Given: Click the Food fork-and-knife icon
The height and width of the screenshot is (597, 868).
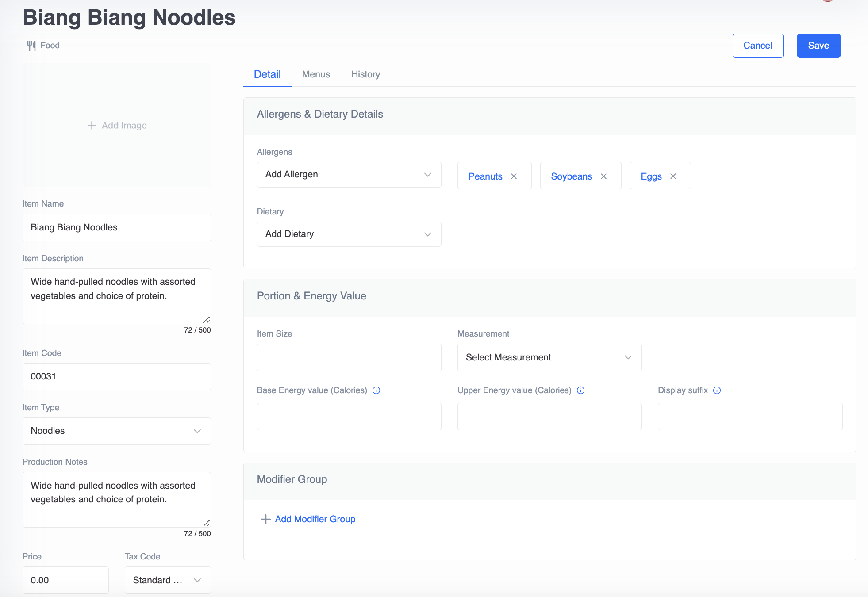Looking at the screenshot, I should pyautogui.click(x=31, y=46).
